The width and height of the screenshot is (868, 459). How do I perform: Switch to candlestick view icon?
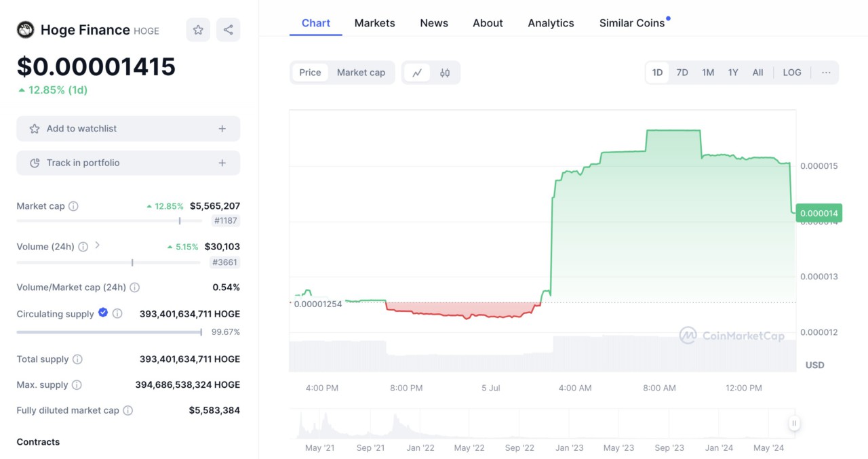coord(443,72)
